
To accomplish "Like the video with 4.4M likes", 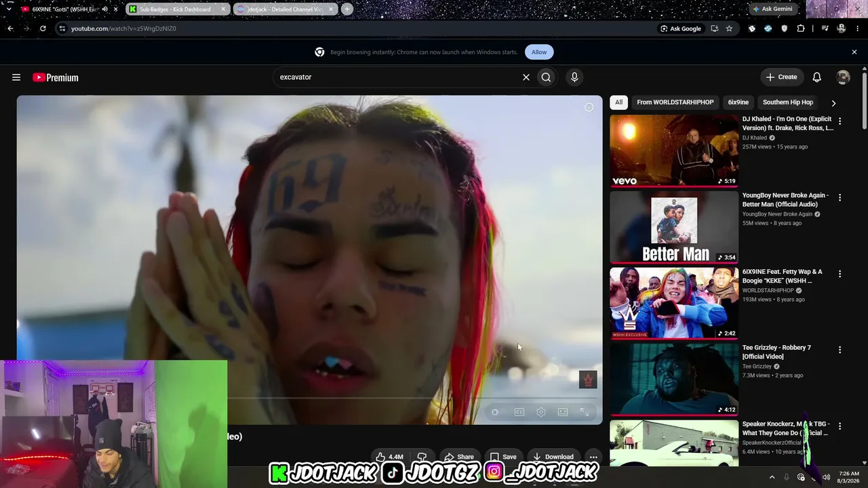I will coord(389,457).
